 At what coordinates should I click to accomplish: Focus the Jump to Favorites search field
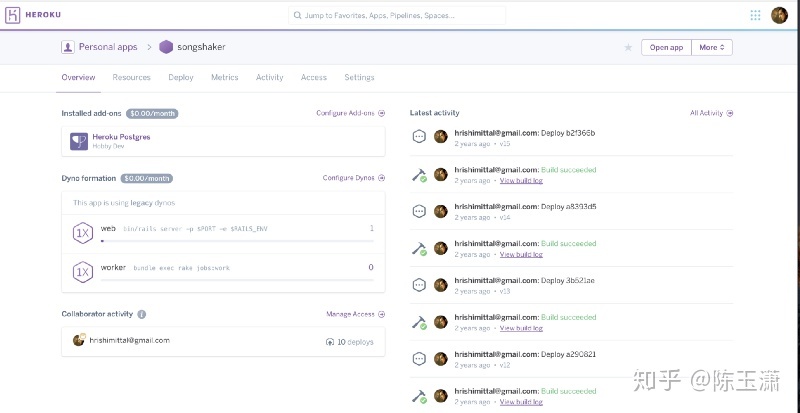(x=397, y=15)
